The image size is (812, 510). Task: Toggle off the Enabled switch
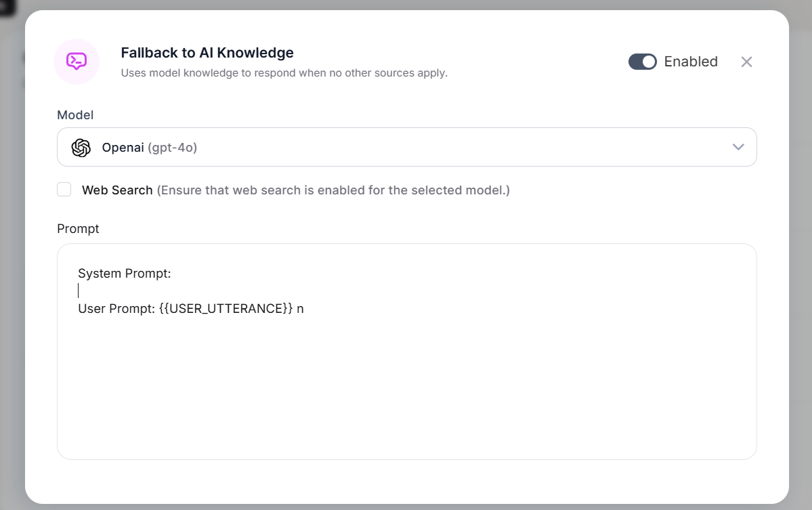[642, 62]
